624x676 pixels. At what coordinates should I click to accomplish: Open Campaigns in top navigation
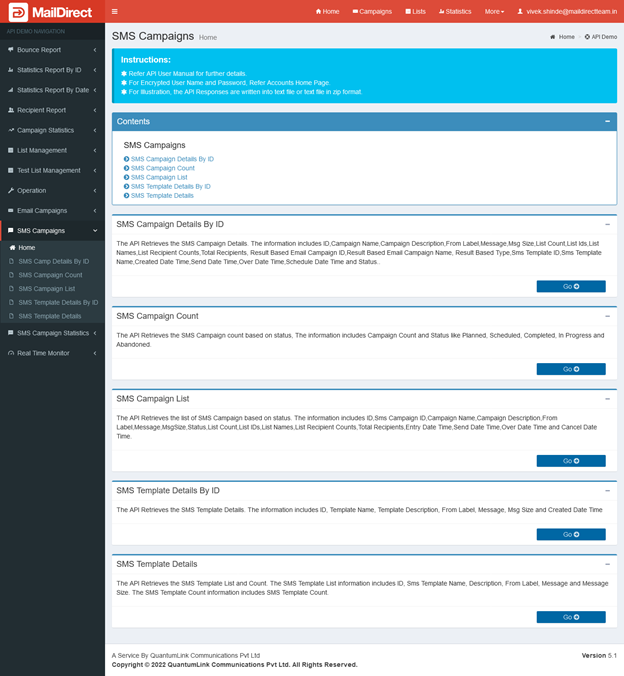372,11
